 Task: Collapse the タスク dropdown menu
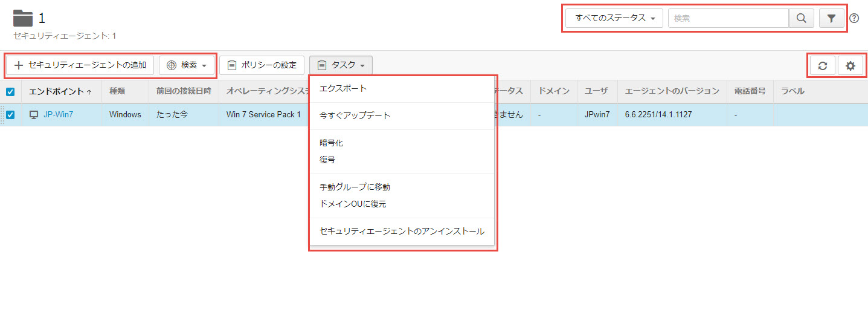tap(341, 65)
